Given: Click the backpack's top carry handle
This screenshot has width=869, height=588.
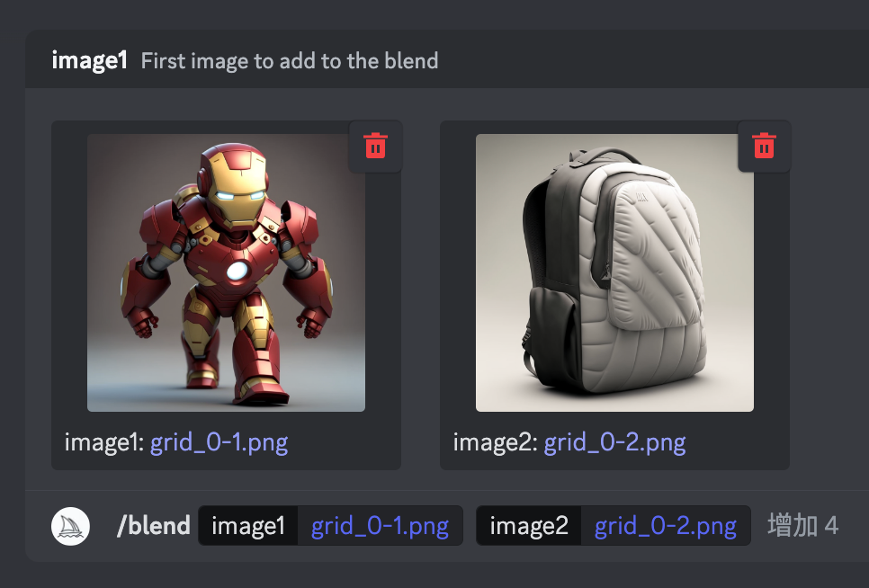Looking at the screenshot, I should pyautogui.click(x=603, y=155).
